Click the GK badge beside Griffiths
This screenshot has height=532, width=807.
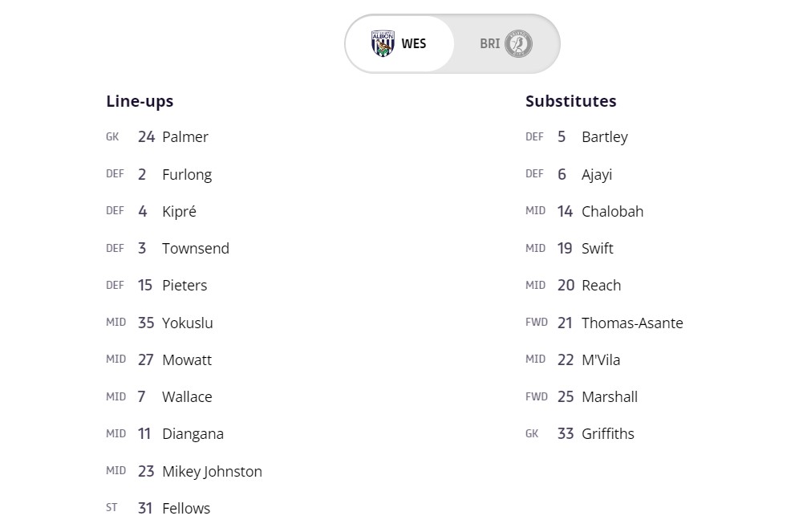(x=532, y=433)
